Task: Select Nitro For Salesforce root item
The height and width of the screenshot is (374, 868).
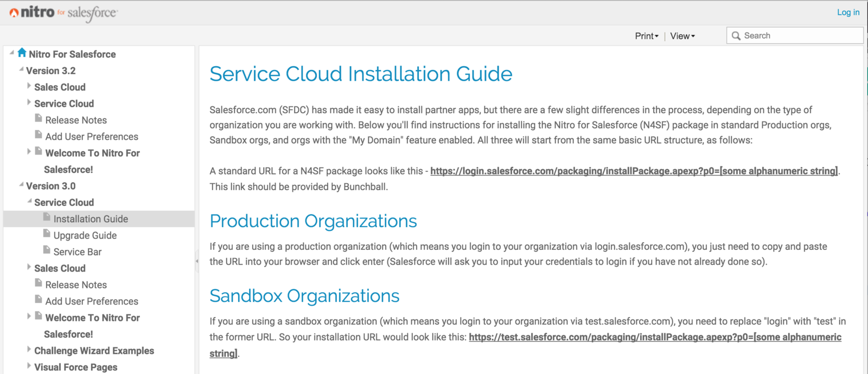Action: point(72,54)
